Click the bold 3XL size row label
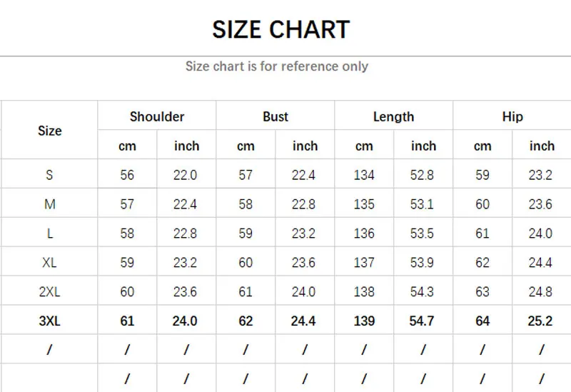The image size is (571, 392). 49,321
